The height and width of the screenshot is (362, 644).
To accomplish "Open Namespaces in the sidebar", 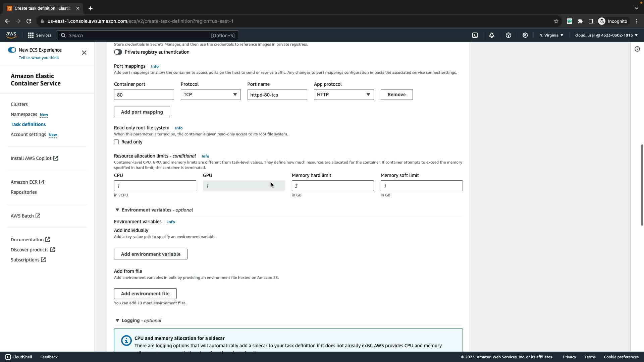I will point(24,114).
